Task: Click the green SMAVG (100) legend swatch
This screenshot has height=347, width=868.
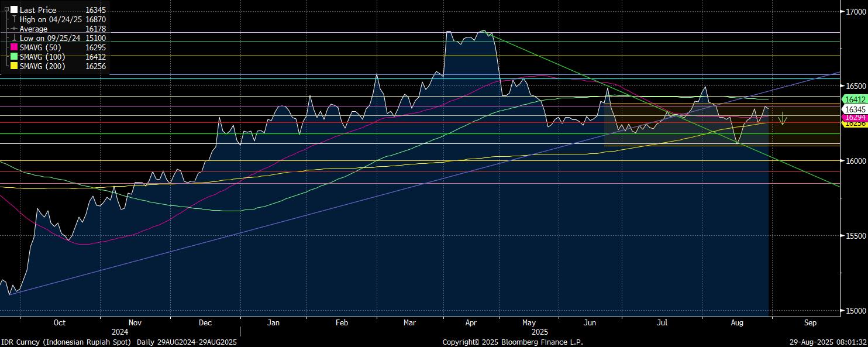Action: 14,57
